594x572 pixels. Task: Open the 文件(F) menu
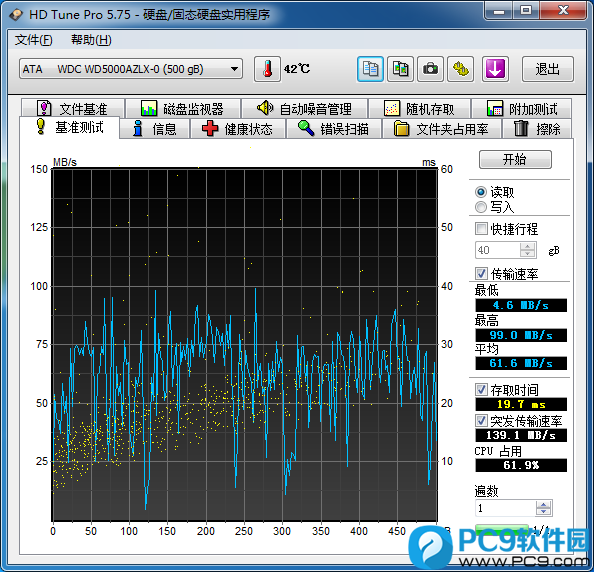click(33, 40)
